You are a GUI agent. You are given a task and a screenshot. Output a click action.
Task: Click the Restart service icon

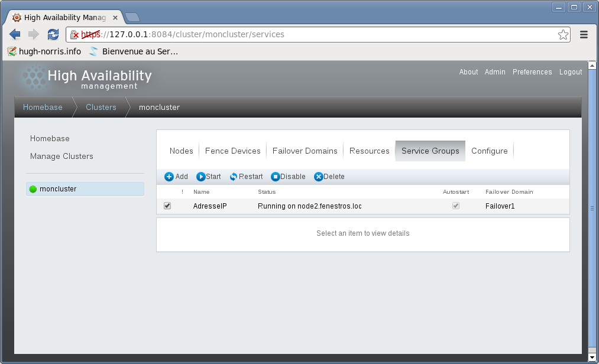(234, 177)
